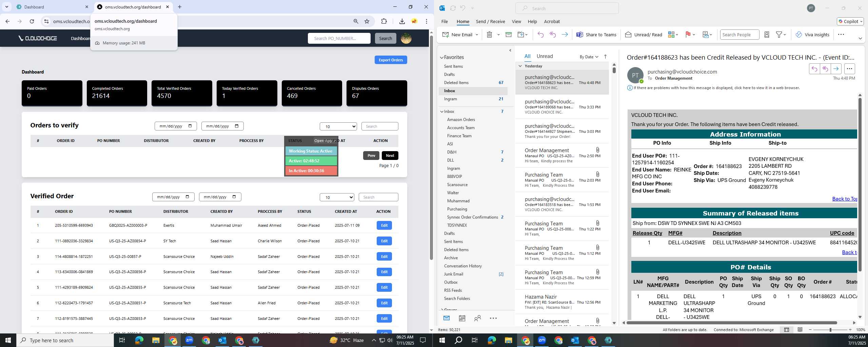Switch to Normal view in status bar
This screenshot has width=868, height=347.
tap(786, 330)
